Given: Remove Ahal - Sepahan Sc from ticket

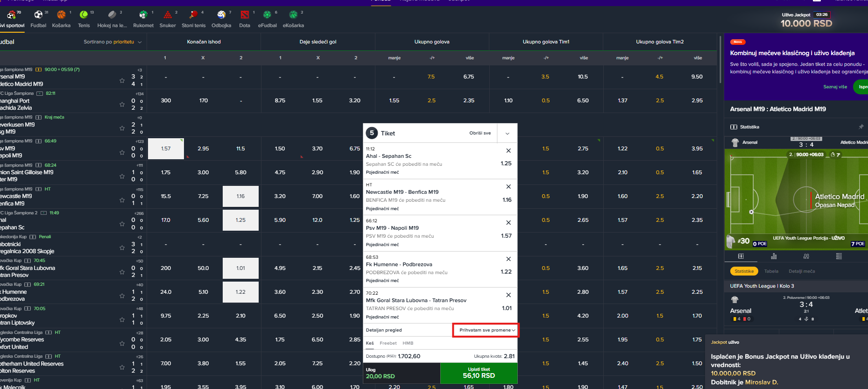Looking at the screenshot, I should tap(508, 151).
